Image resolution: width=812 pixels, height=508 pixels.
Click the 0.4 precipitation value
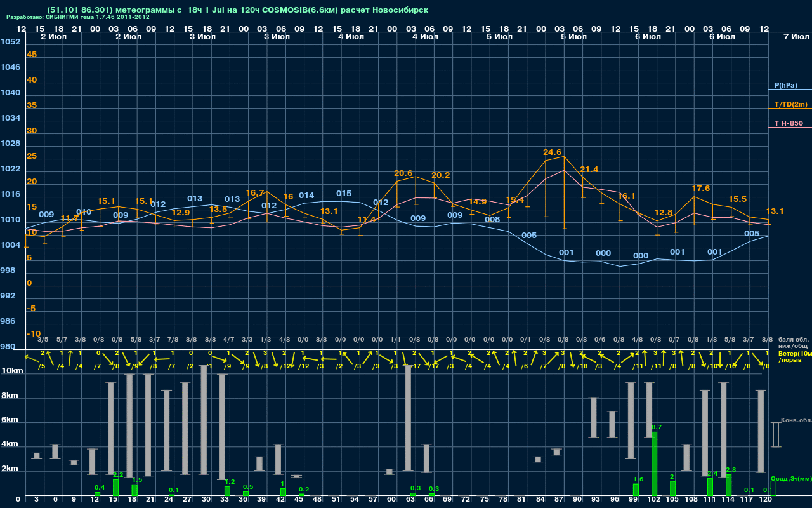pos(100,488)
